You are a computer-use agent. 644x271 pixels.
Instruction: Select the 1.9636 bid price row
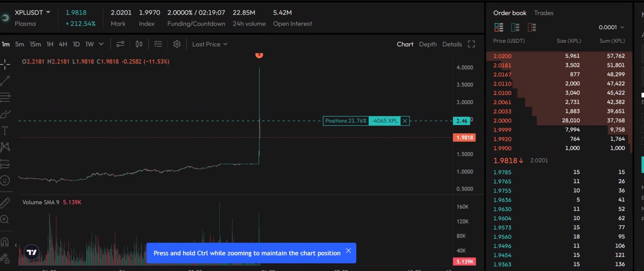(x=558, y=200)
